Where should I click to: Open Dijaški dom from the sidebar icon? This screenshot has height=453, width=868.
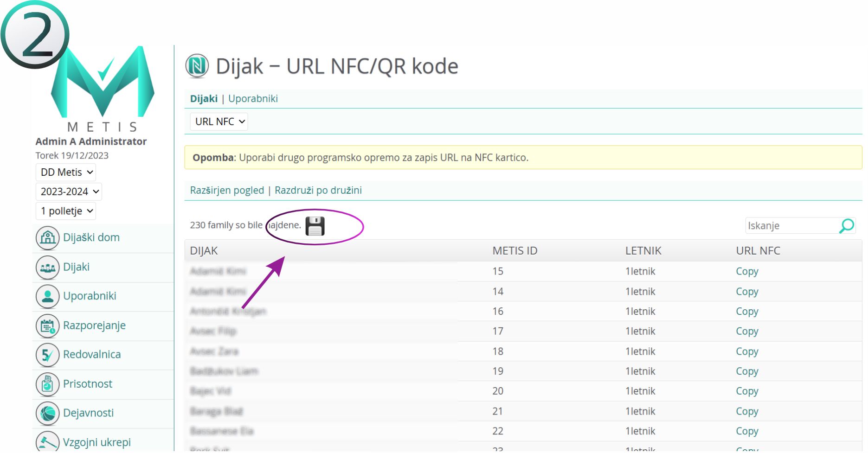pyautogui.click(x=47, y=238)
